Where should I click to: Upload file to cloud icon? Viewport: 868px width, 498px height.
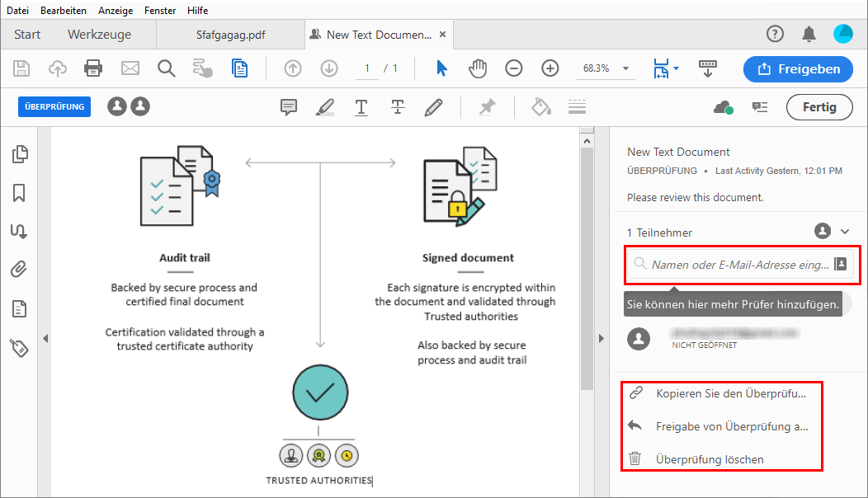pyautogui.click(x=58, y=68)
